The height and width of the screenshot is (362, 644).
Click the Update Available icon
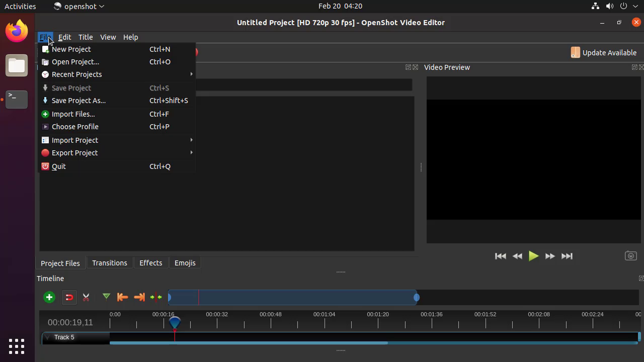pyautogui.click(x=575, y=52)
